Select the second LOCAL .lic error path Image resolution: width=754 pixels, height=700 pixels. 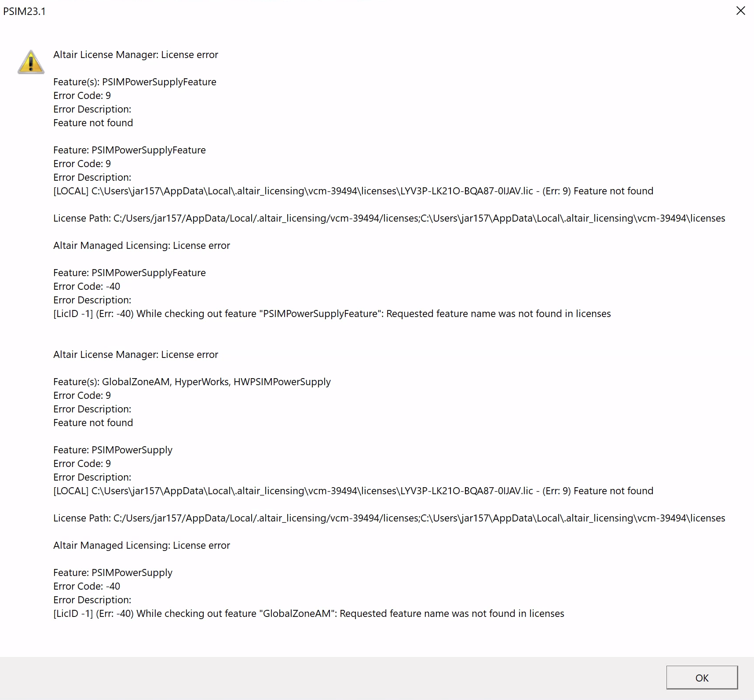[x=353, y=491]
